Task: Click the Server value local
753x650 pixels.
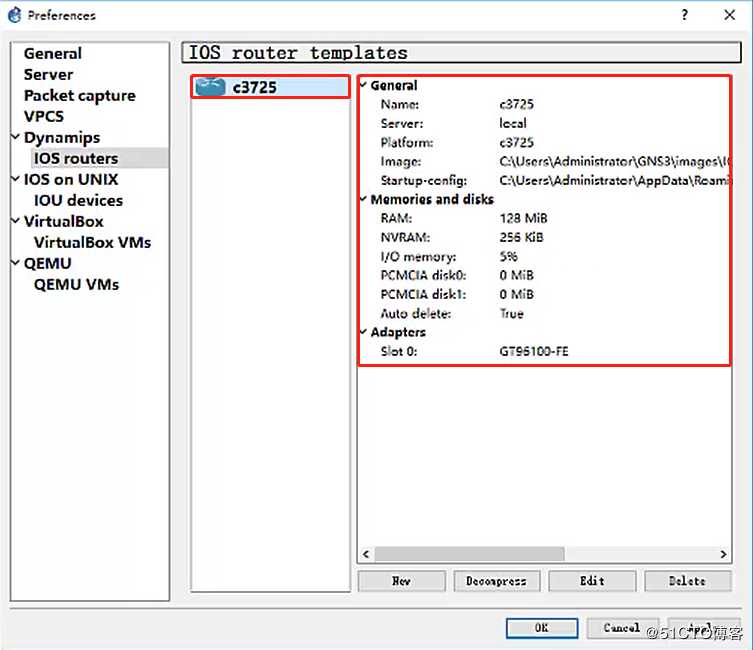Action: [513, 123]
